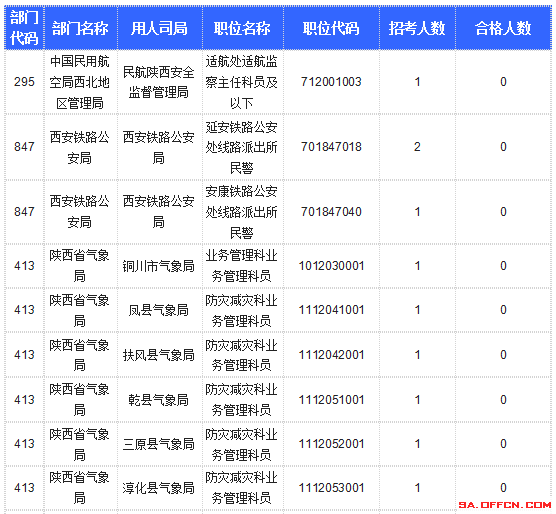Click department code 847 in 701847040 row
The height and width of the screenshot is (514, 556).
point(24,212)
